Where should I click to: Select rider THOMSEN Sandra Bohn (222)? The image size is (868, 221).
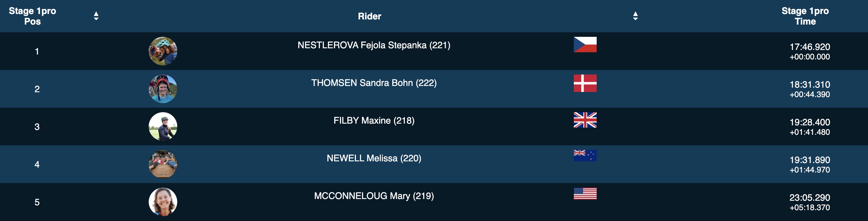tap(374, 83)
